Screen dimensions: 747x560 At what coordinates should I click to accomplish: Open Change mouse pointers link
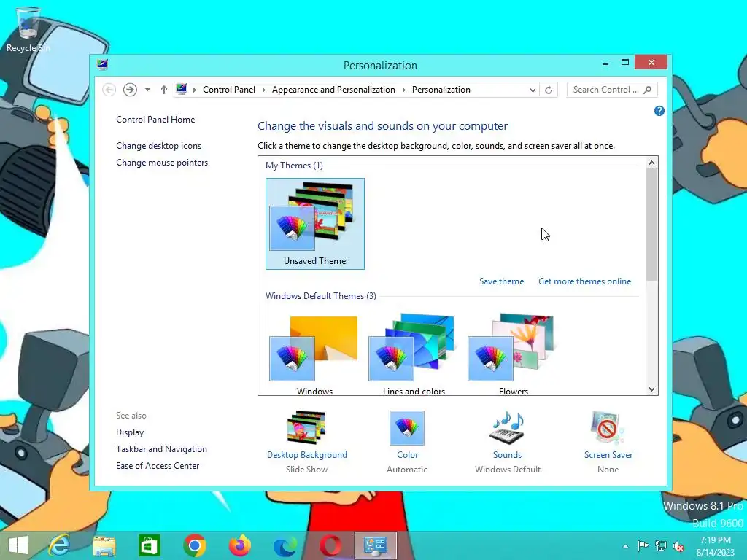[162, 163]
